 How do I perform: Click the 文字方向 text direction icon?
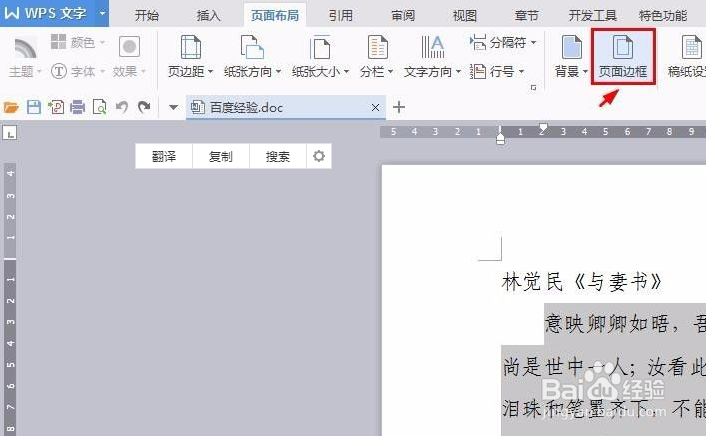[433, 48]
